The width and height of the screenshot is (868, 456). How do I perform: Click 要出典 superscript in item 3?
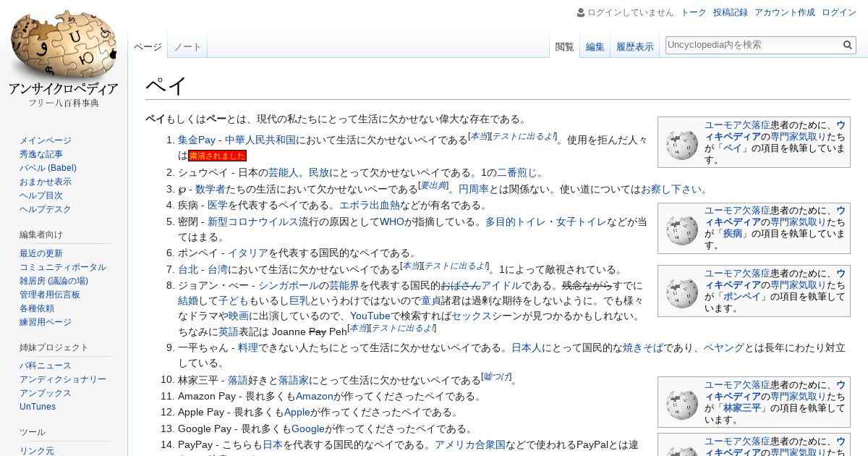coord(433,185)
